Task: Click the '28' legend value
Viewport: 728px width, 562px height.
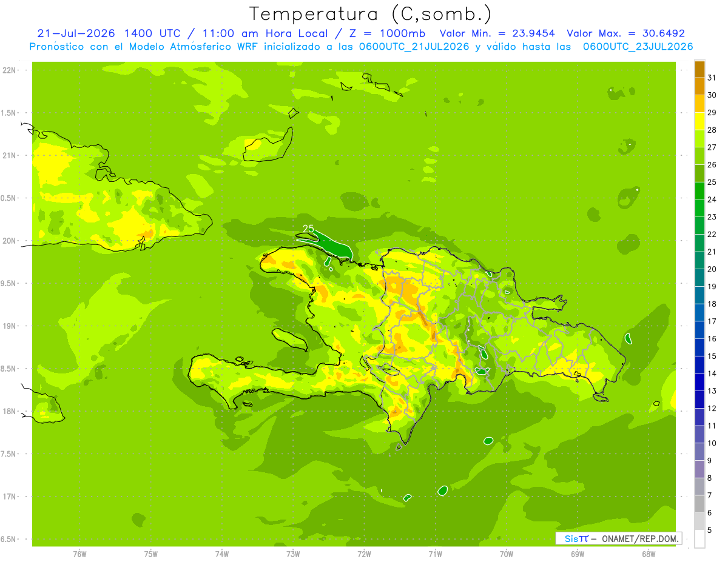Action: click(x=712, y=130)
